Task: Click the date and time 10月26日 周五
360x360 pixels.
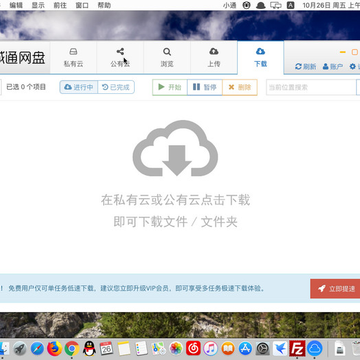Action: tap(331, 5)
